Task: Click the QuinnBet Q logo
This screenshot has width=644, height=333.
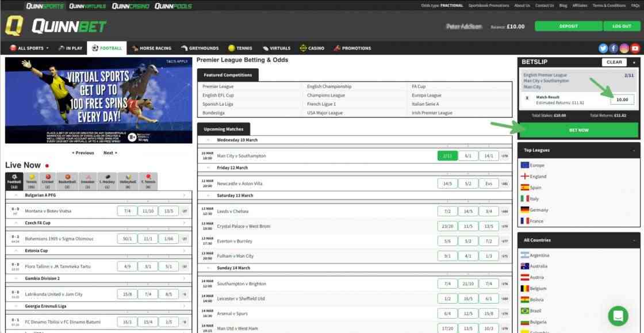Action: [14, 26]
